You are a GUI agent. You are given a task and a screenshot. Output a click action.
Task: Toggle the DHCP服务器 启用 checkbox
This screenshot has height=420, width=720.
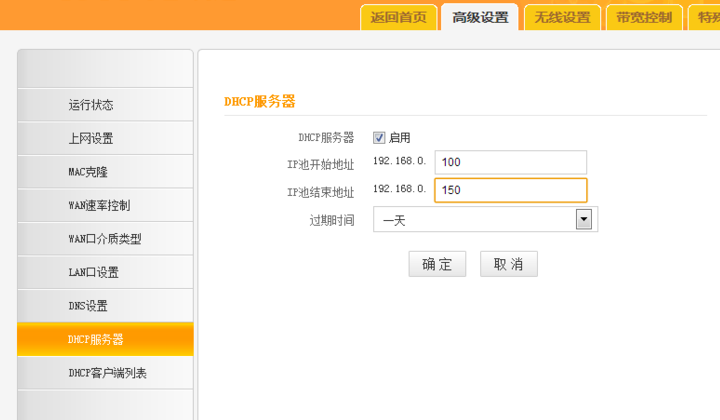pos(380,138)
